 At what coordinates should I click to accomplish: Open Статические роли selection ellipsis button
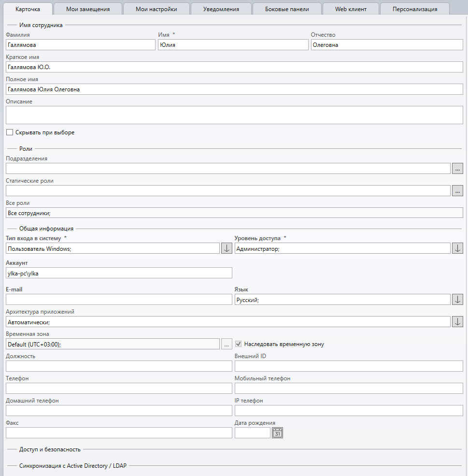click(x=457, y=191)
